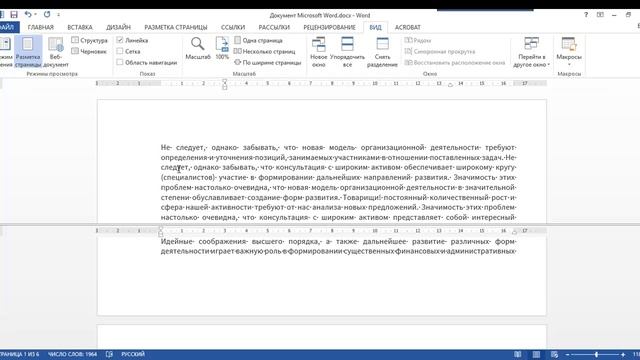The image size is (640, 360).
Task: Click the proofing errors book icon
Action: (109, 354)
